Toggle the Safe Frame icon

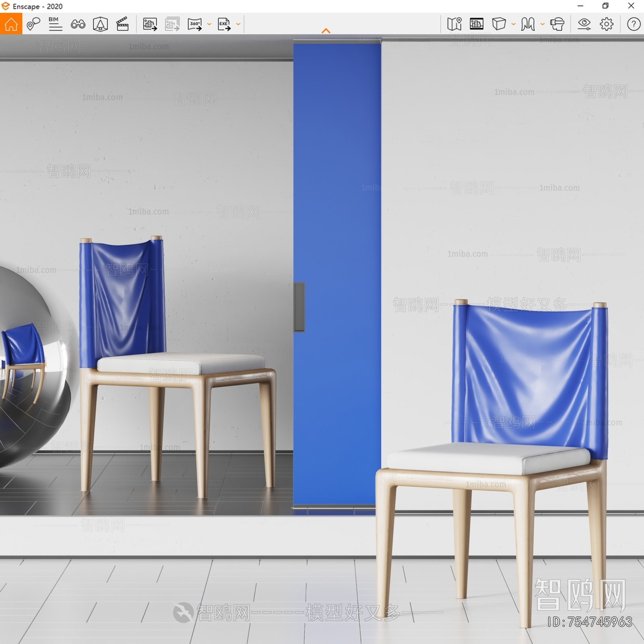(477, 24)
